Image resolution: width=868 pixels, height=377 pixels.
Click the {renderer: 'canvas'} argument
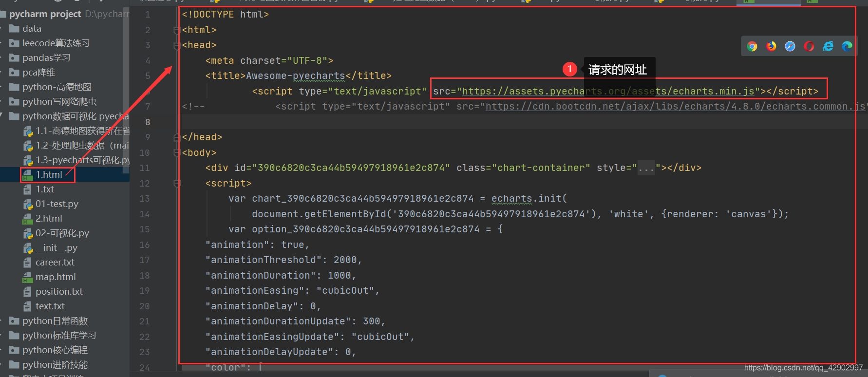coord(722,214)
